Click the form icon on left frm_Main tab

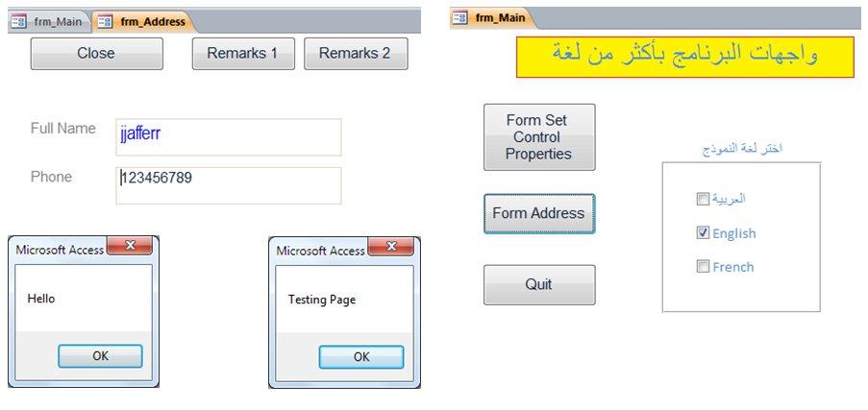[x=19, y=21]
